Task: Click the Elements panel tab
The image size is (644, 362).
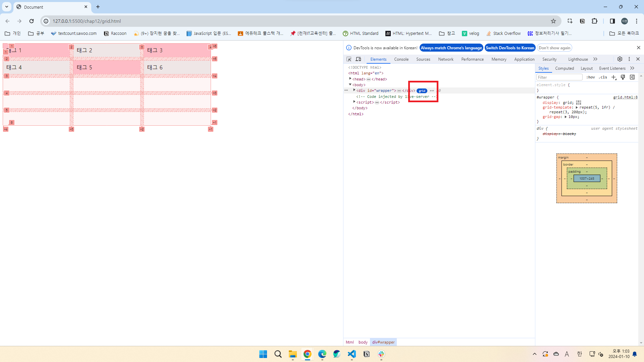Action: pyautogui.click(x=378, y=59)
